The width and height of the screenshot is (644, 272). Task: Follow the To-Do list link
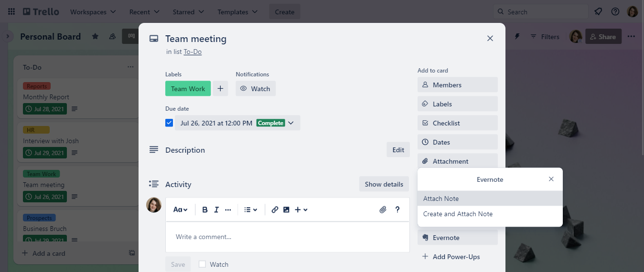click(x=193, y=52)
